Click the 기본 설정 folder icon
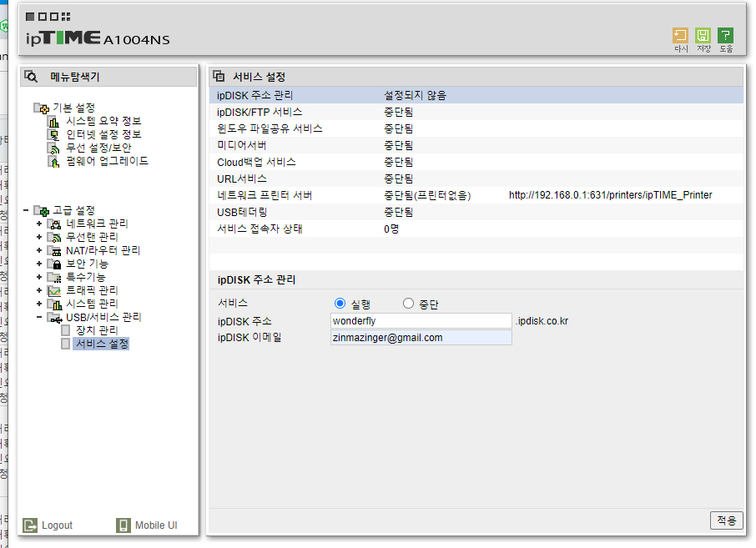Viewport: 756px width, 548px height. 41,108
